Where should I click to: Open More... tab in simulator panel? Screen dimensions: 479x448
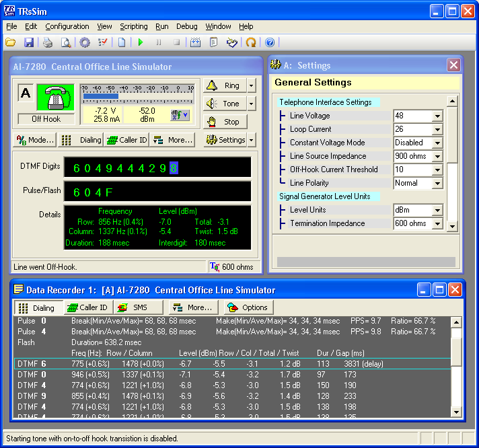[172, 140]
